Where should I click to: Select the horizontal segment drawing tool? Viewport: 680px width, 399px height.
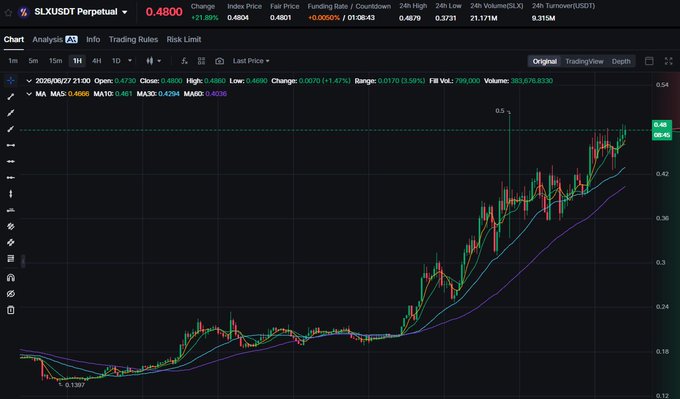coord(11,145)
